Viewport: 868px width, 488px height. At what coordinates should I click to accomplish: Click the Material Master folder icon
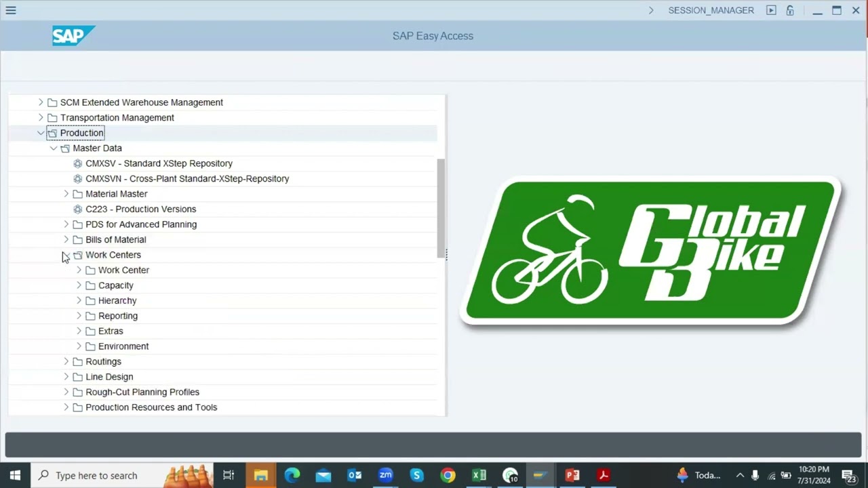pyautogui.click(x=77, y=194)
